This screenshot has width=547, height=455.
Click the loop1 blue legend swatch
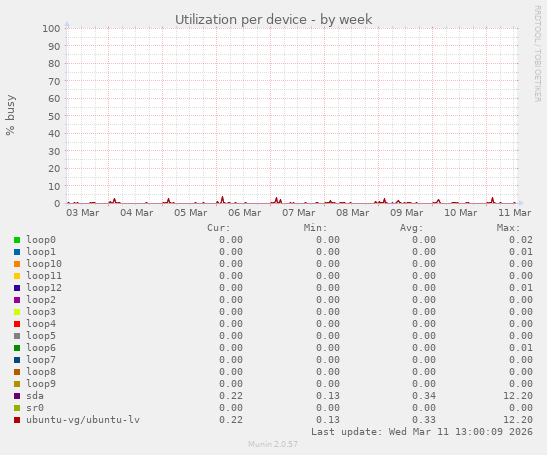click(x=17, y=252)
